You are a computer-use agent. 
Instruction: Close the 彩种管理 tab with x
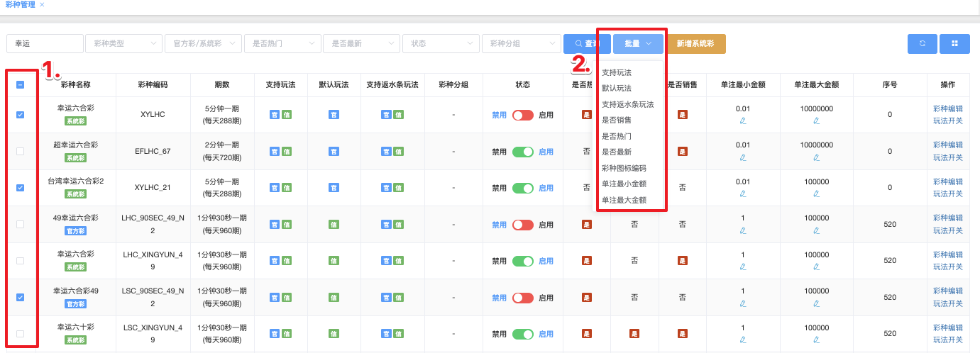42,5
